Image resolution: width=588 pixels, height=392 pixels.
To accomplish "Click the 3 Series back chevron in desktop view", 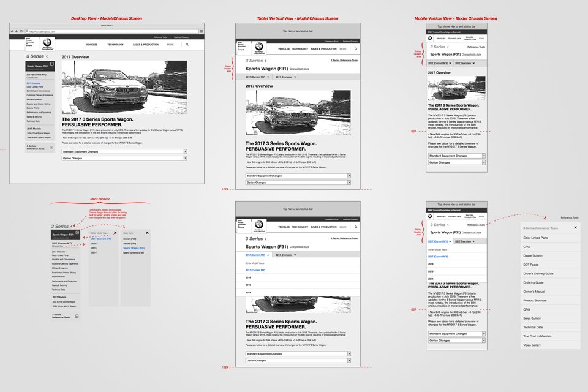I will tap(47, 56).
